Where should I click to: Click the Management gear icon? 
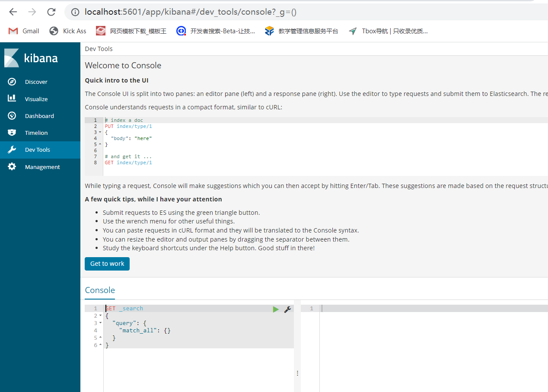point(12,167)
